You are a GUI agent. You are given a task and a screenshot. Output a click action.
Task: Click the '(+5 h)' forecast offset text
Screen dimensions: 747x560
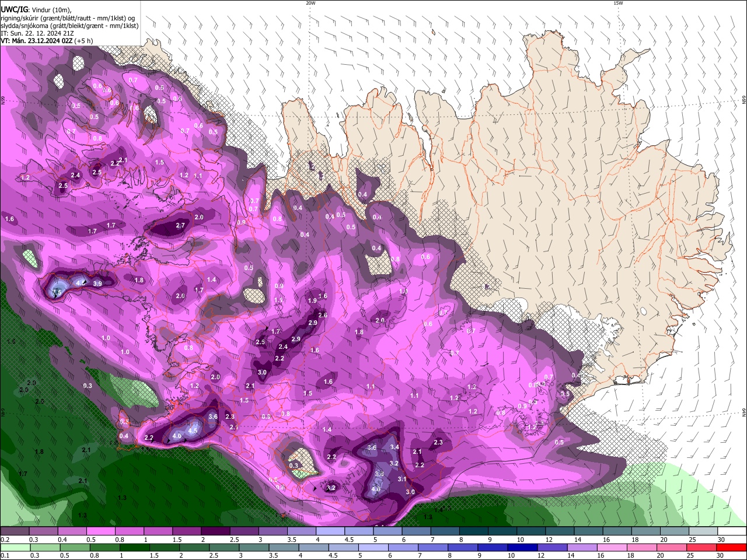click(x=84, y=41)
